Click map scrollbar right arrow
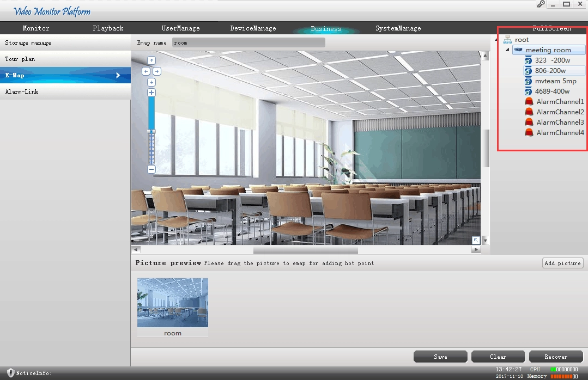588x380 pixels. click(476, 249)
